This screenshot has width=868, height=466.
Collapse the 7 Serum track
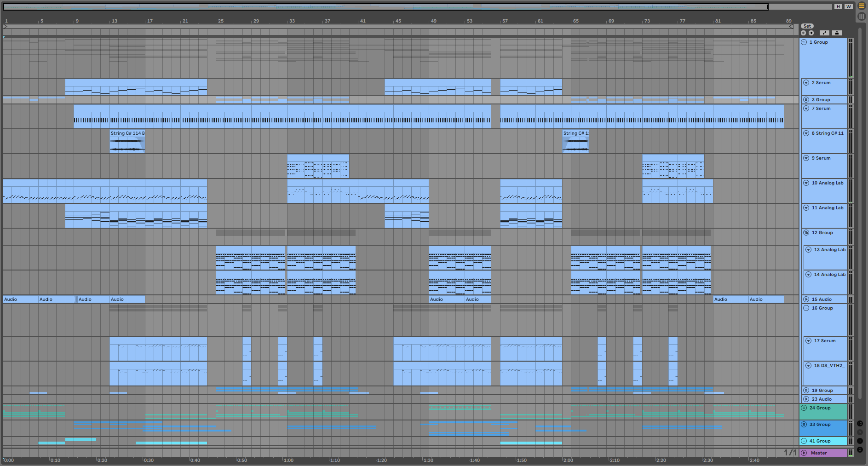tap(806, 109)
